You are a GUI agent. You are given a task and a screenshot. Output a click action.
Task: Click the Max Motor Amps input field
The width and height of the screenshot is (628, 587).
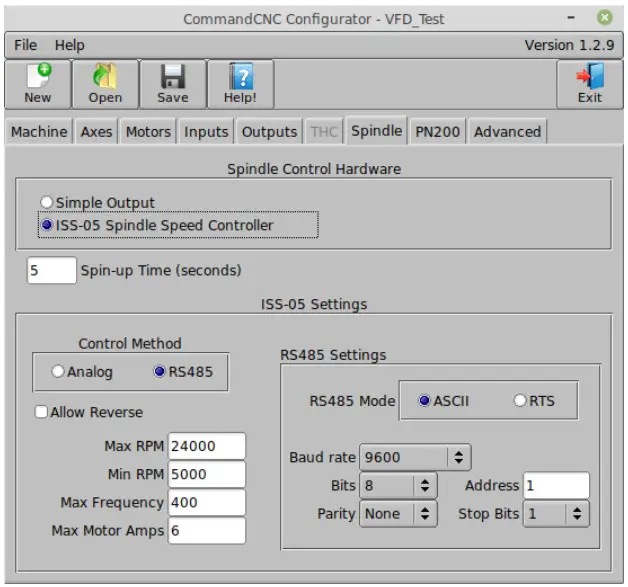[x=207, y=531]
